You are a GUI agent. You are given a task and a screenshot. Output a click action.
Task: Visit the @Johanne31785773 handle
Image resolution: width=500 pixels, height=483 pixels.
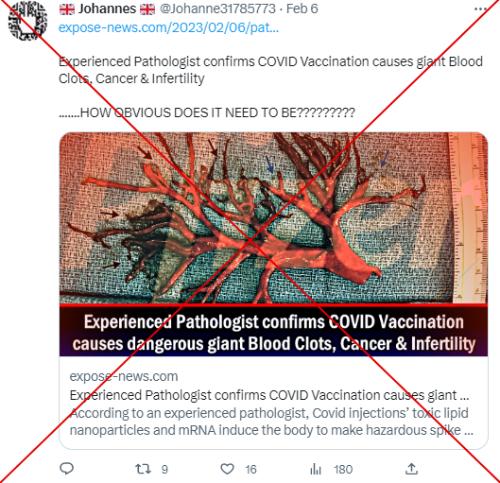click(x=217, y=9)
